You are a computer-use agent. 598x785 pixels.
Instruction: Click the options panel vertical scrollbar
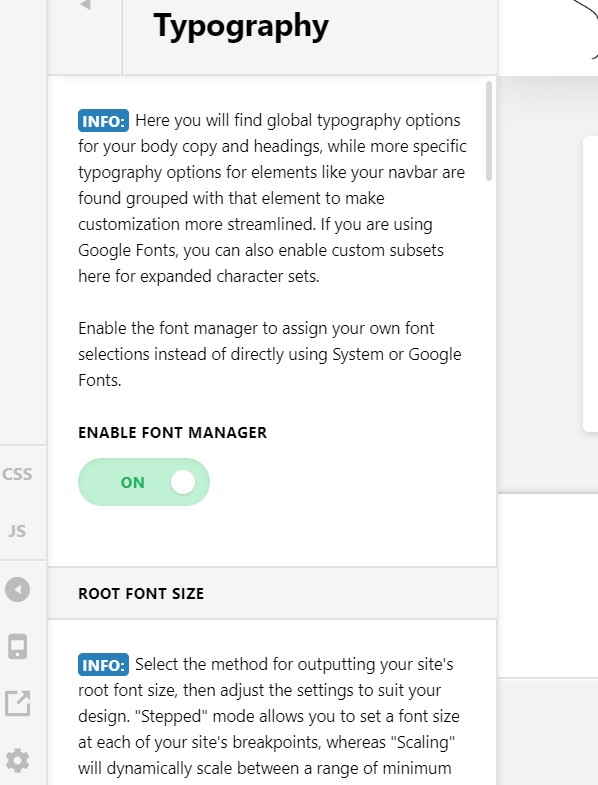coord(489,131)
